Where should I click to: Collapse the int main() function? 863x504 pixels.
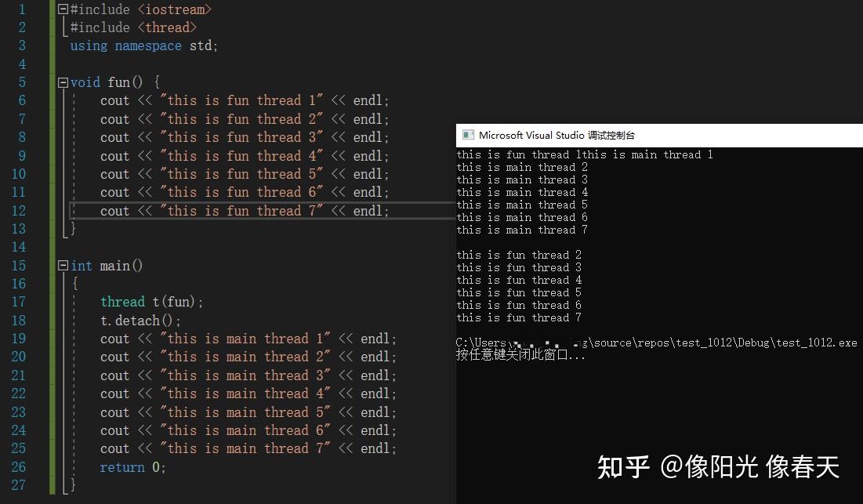[63, 266]
